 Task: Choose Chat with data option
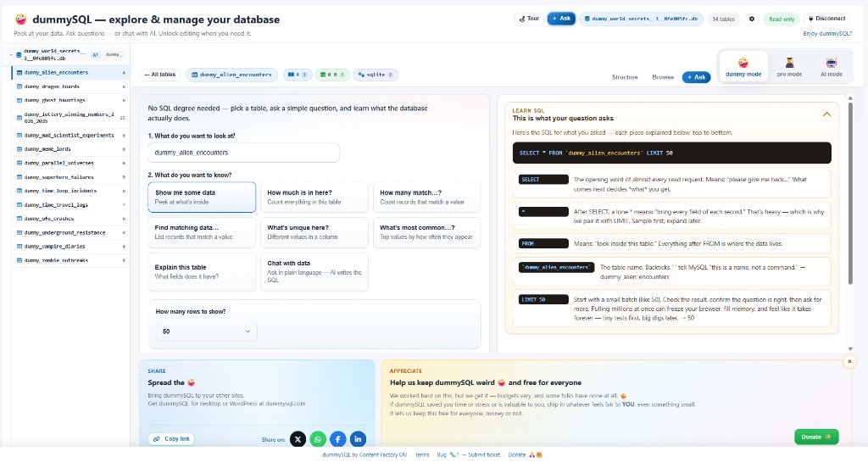[314, 271]
